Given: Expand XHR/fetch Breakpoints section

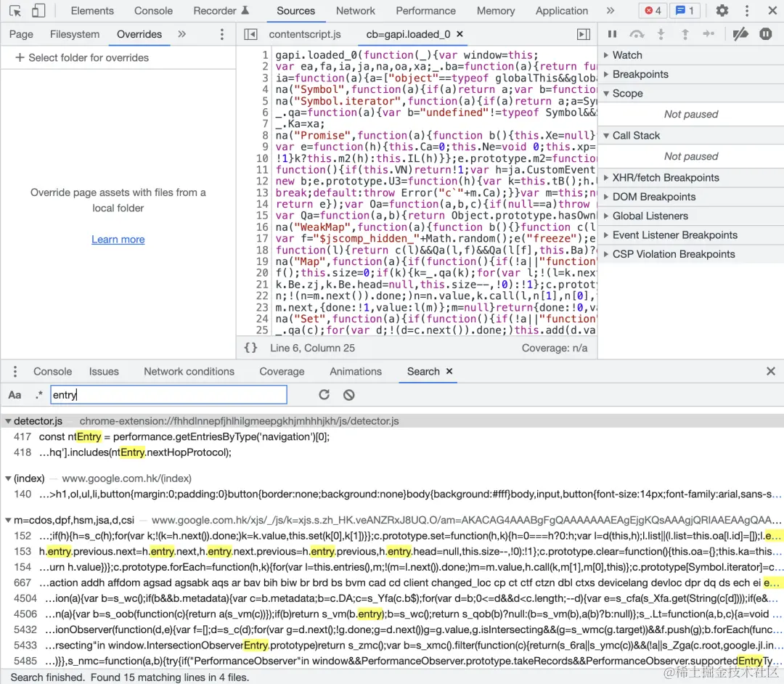Looking at the screenshot, I should pyautogui.click(x=690, y=177).
